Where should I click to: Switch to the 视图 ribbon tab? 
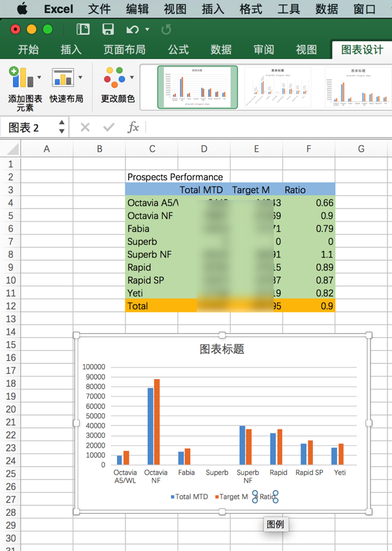(x=306, y=50)
